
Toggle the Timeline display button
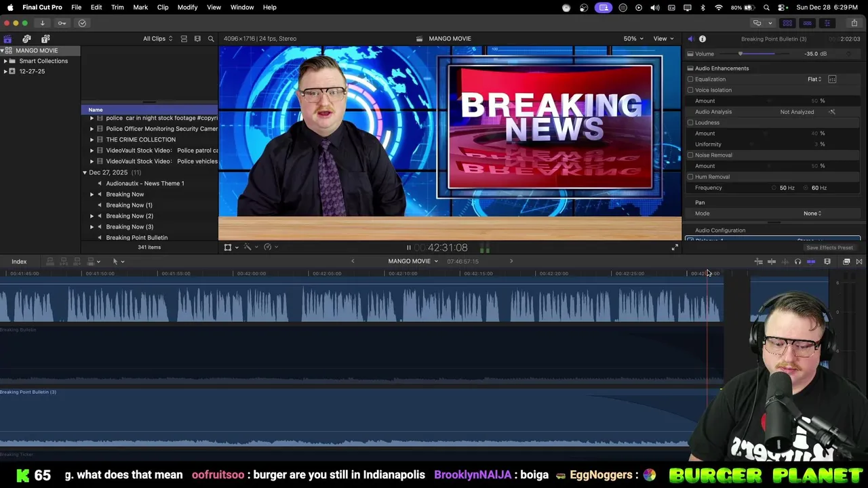click(x=807, y=23)
